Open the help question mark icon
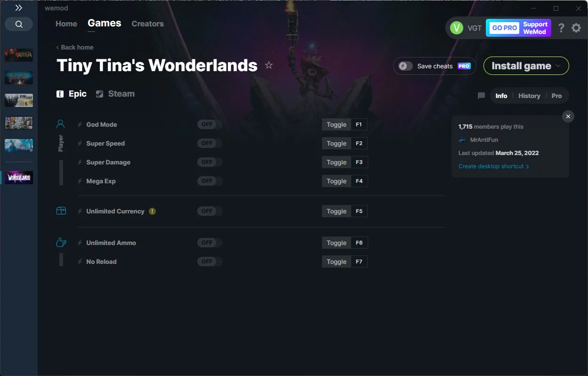 [x=561, y=28]
